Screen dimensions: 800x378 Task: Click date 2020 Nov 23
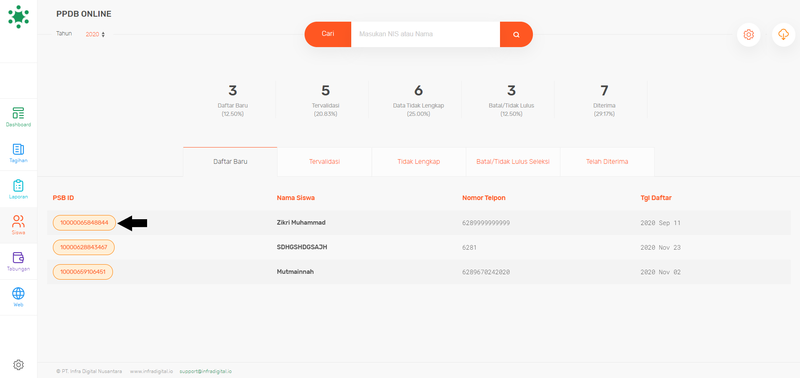[x=660, y=247]
